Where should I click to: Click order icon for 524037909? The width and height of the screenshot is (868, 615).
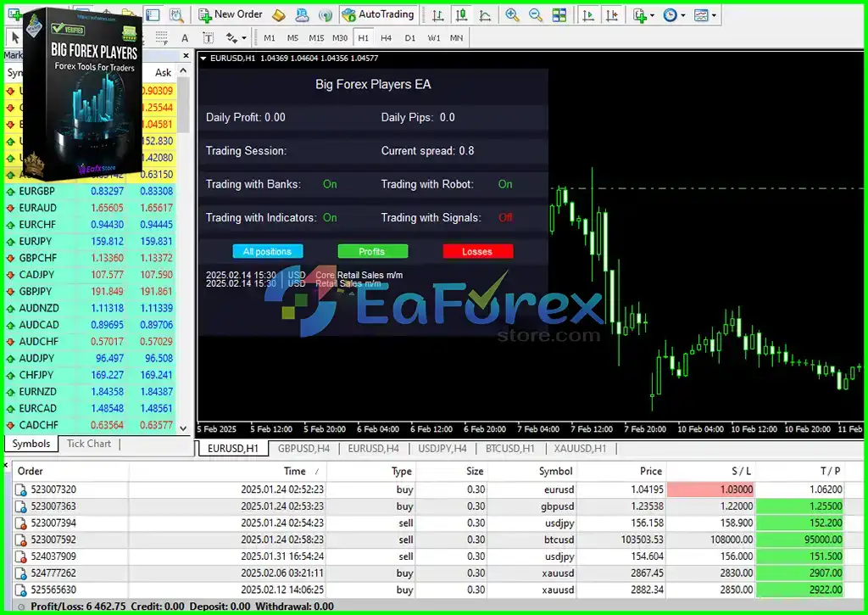click(x=21, y=556)
